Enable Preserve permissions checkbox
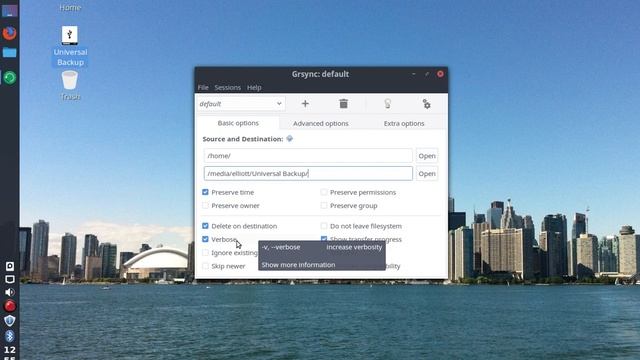Image resolution: width=640 pixels, height=360 pixels. point(324,192)
